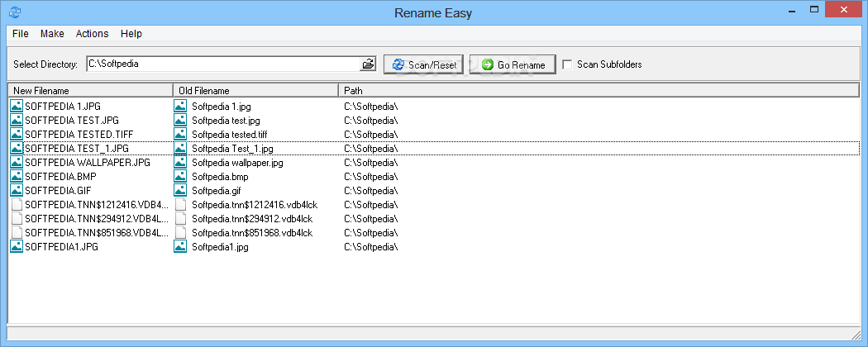
Task: Click old filename Softpedia.tnn$851968.vdb4lck
Action: [252, 233]
